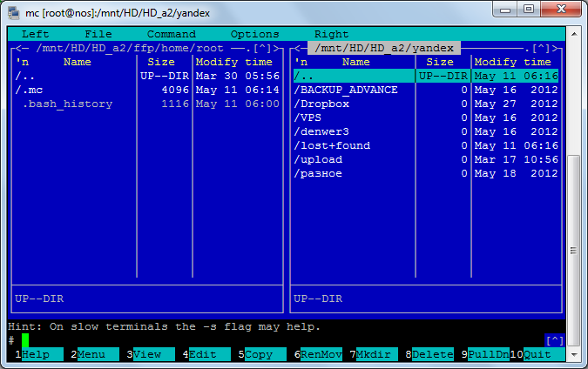Viewport: 588px width, 369px height.
Task: Select /upload directory
Action: point(355,159)
